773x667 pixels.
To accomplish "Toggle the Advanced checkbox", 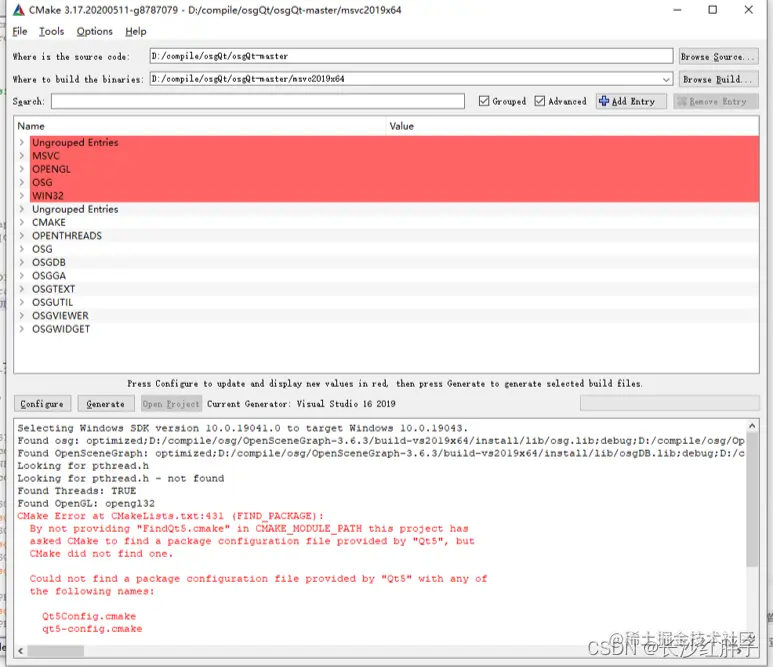I will click(540, 101).
